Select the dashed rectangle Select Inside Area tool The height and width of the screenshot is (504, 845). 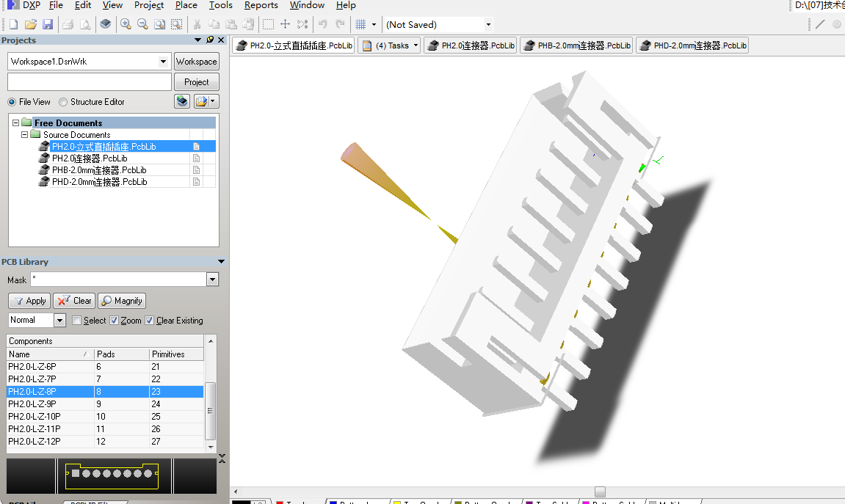tap(268, 24)
